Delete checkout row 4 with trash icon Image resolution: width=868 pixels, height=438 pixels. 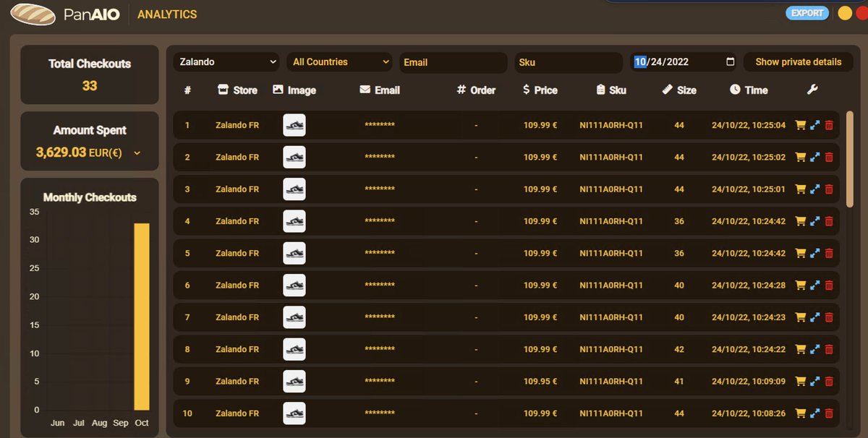click(829, 221)
